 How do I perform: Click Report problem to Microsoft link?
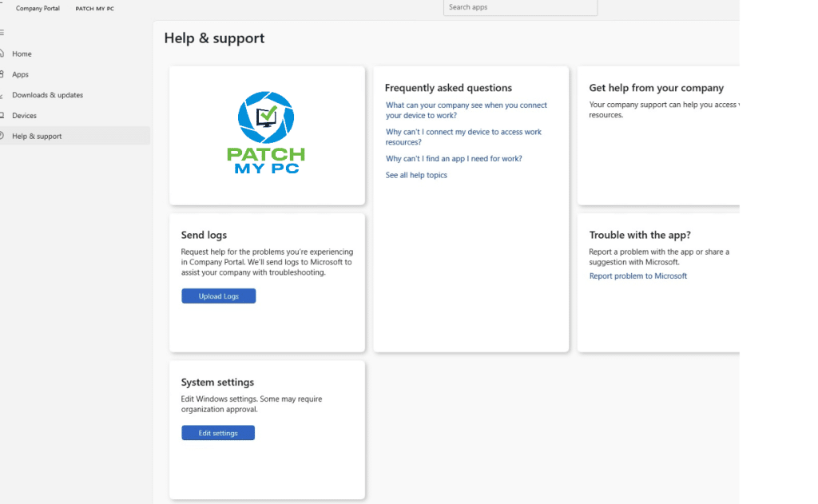coord(638,276)
